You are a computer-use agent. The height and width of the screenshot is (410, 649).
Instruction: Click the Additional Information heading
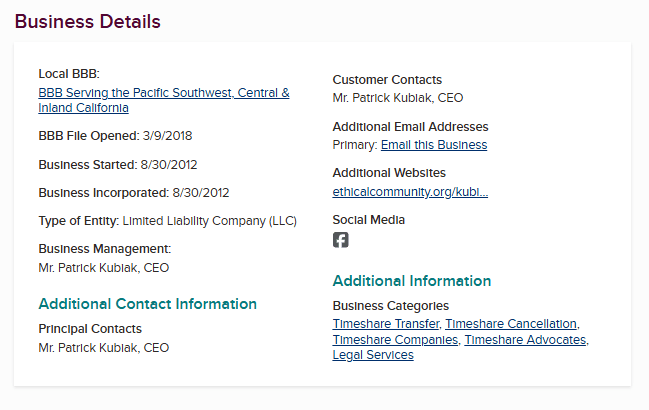pyautogui.click(x=412, y=281)
